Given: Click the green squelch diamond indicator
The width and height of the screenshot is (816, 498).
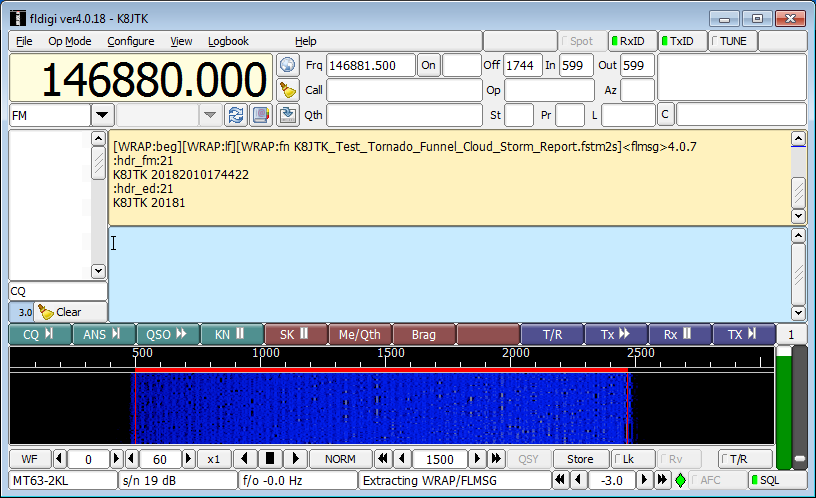Looking at the screenshot, I should pos(680,480).
